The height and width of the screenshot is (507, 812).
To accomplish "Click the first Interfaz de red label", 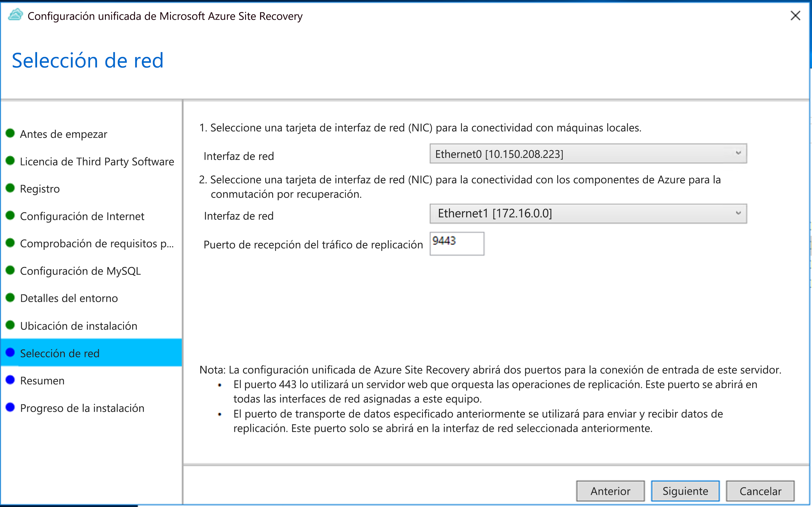I will 239,156.
